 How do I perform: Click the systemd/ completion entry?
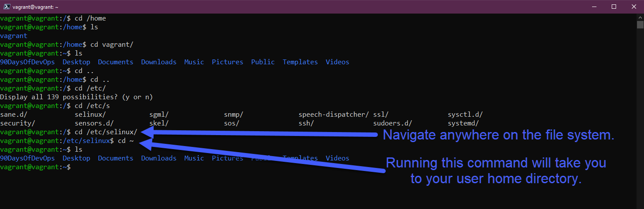click(x=463, y=123)
